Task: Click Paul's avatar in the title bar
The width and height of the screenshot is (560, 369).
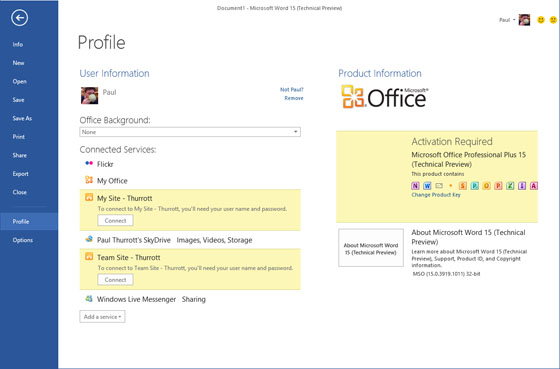Action: (x=524, y=20)
